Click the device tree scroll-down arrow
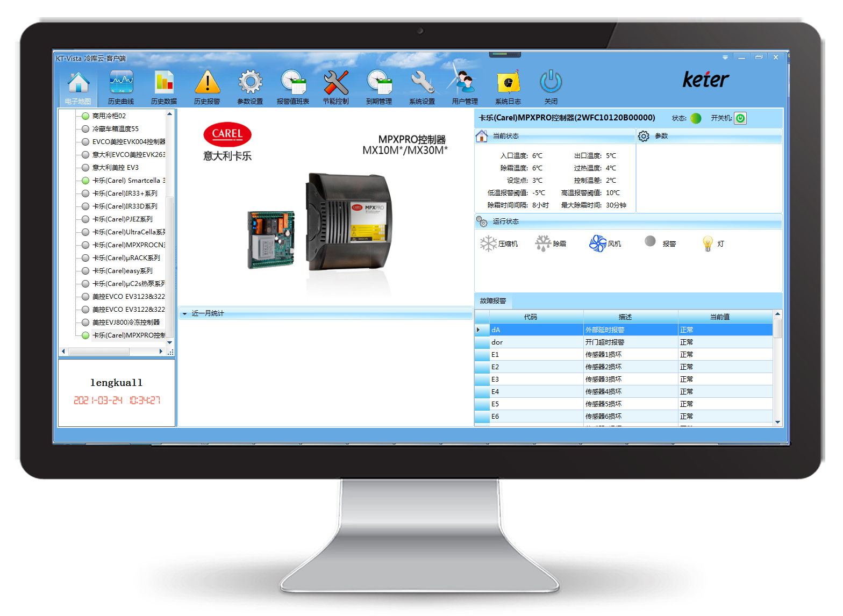843x616 pixels. (x=170, y=342)
